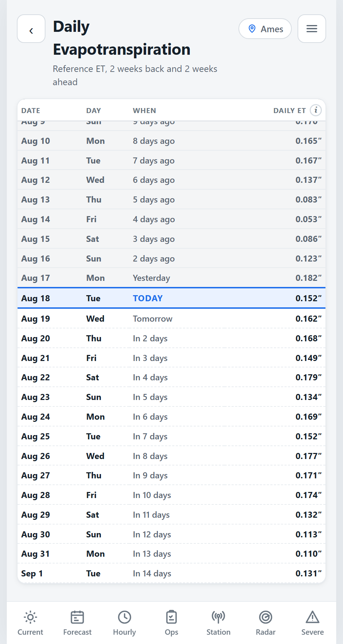
Task: Select the Sep 1 date cell
Action: pos(32,574)
